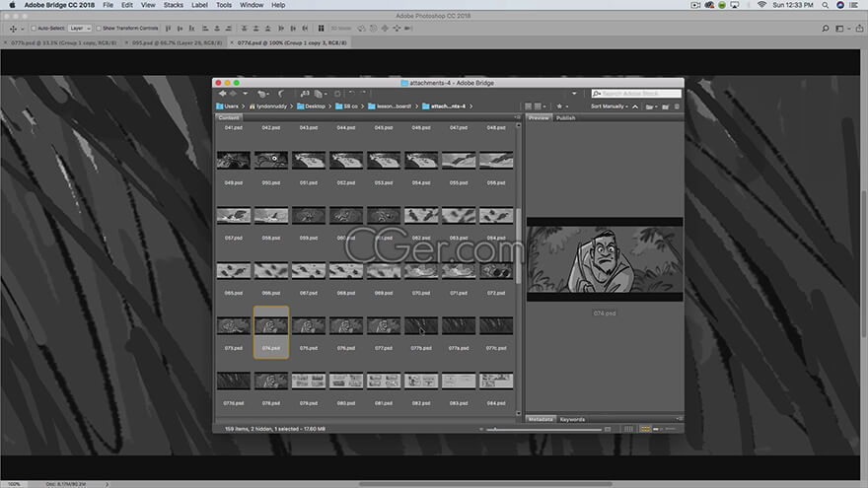868x488 pixels.
Task: Lock thumbnail grid view
Action: click(x=628, y=430)
